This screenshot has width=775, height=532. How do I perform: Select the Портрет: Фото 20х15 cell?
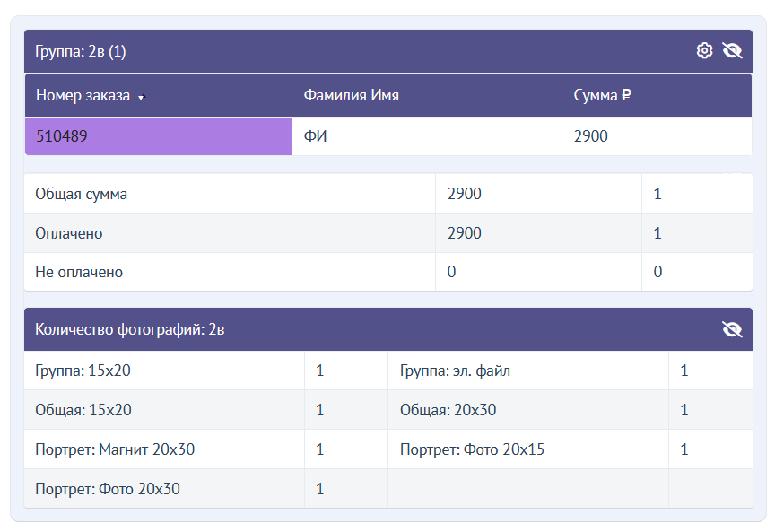coord(472,449)
